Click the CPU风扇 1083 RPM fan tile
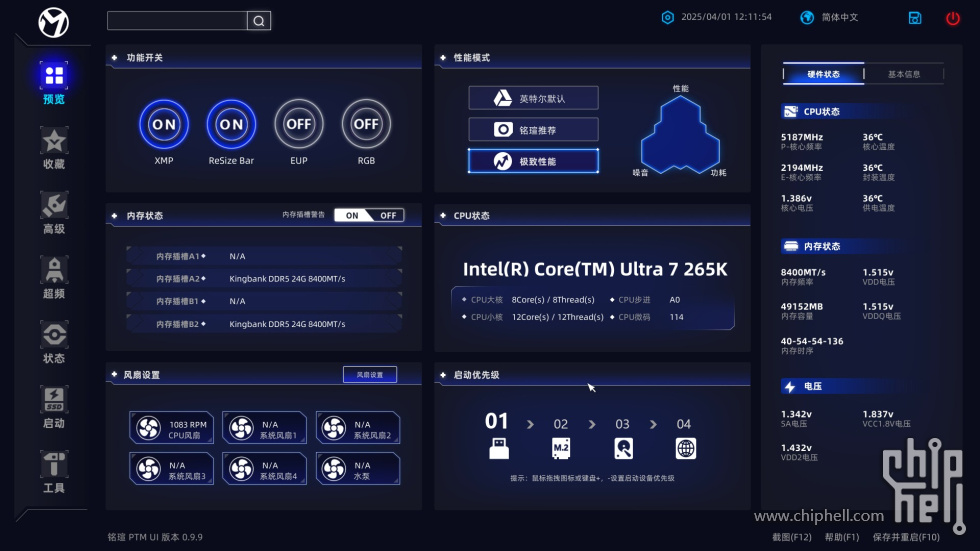Viewport: 980px width, 551px height. pyautogui.click(x=171, y=428)
